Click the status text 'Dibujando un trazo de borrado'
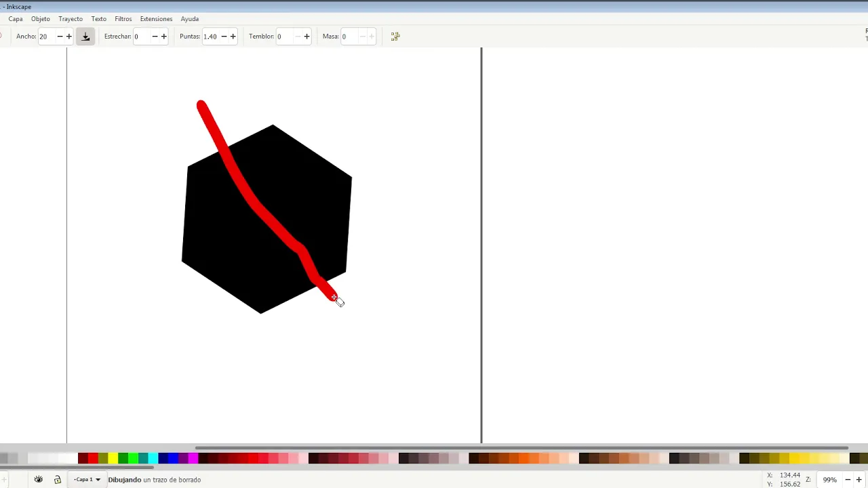 pos(155,480)
